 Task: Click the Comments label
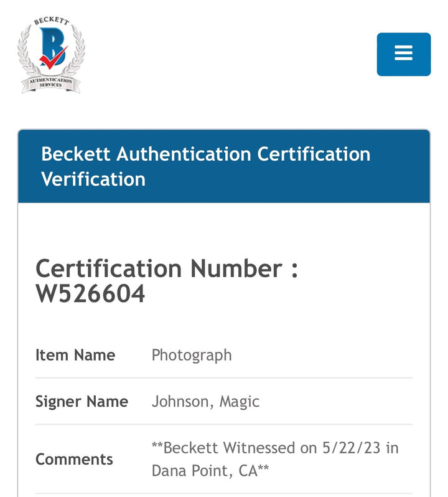(74, 459)
